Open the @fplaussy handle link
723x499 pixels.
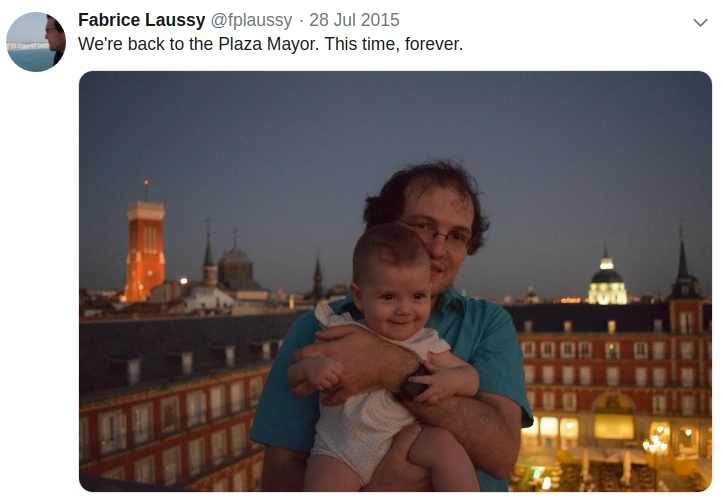pos(251,20)
